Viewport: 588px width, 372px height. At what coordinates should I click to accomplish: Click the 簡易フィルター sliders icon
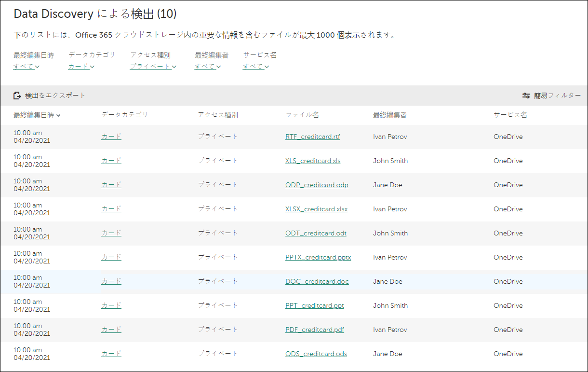[526, 95]
